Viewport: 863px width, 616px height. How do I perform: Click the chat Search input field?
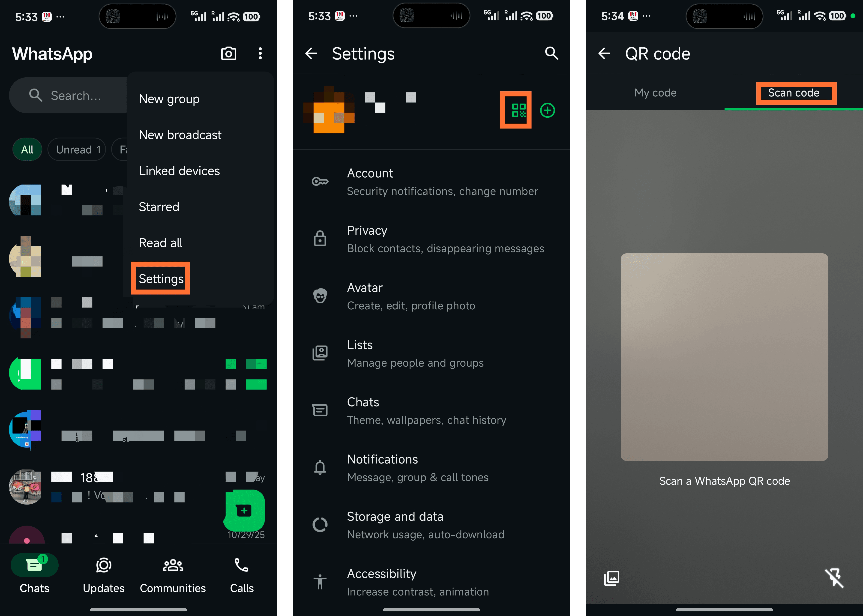(76, 96)
